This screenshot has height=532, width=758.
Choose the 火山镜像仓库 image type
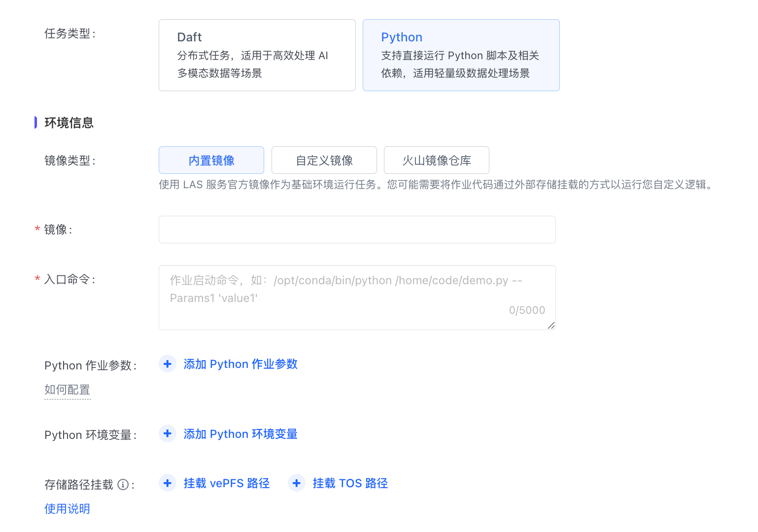[437, 160]
